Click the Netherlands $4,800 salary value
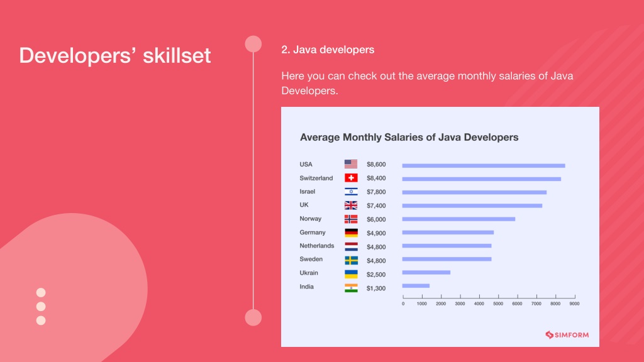Viewport: 644px width, 362px height. (x=376, y=246)
